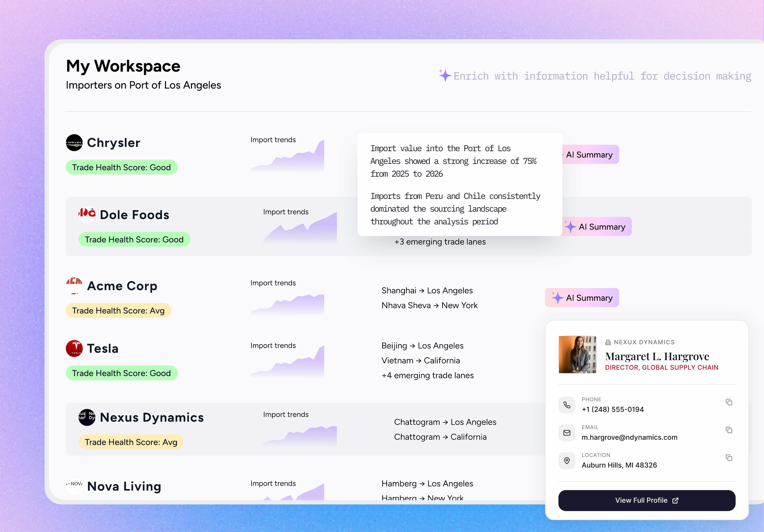
Task: Click the Chattogram → California lane
Action: coord(440,437)
